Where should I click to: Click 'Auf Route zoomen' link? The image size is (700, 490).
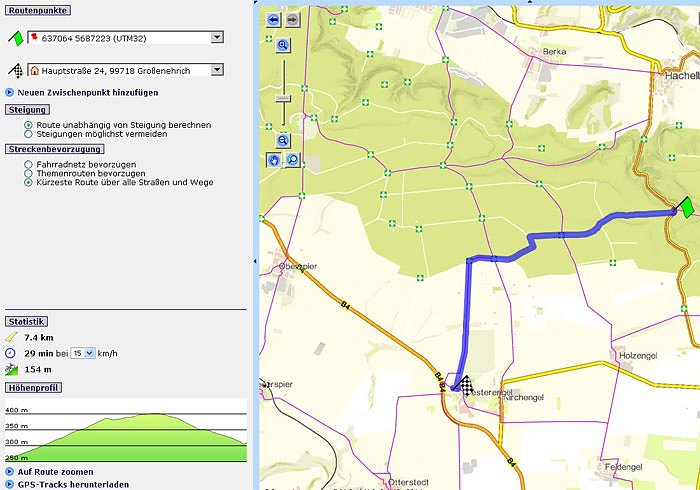56,471
